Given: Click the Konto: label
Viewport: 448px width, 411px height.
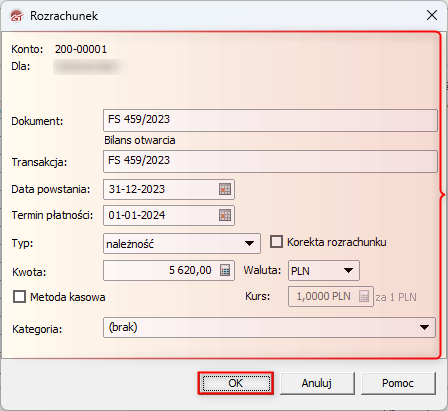Looking at the screenshot, I should [27, 49].
